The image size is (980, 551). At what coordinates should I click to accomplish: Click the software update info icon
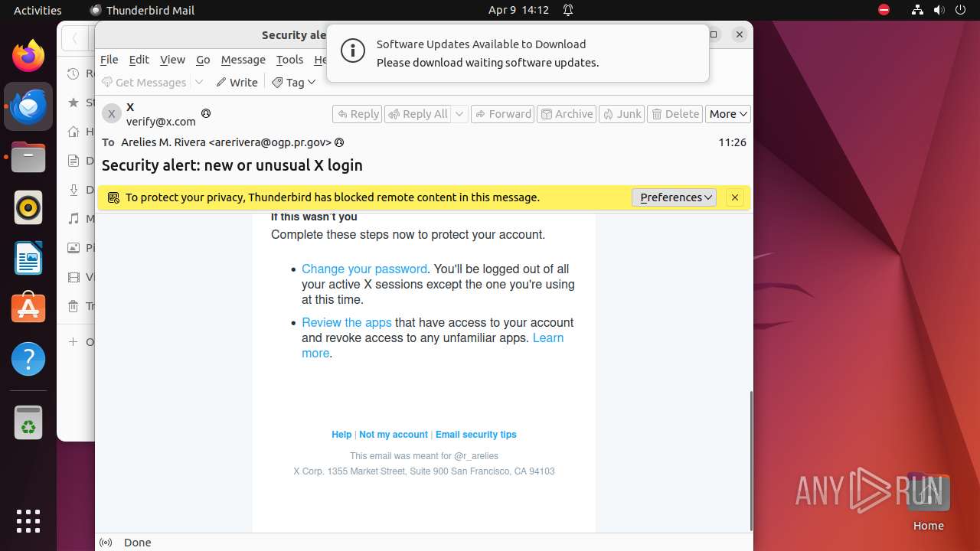(353, 52)
